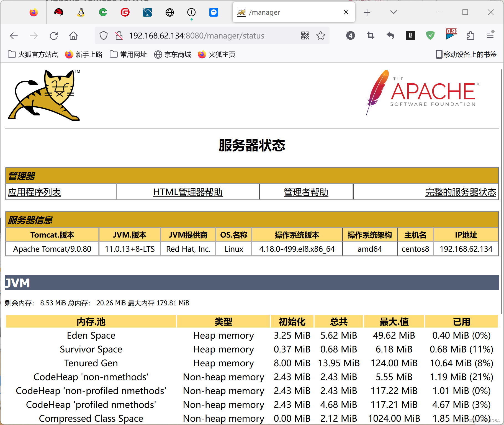Switch to the Linux penguin pinned tab
Screen dimensions: 504x425
click(81, 12)
